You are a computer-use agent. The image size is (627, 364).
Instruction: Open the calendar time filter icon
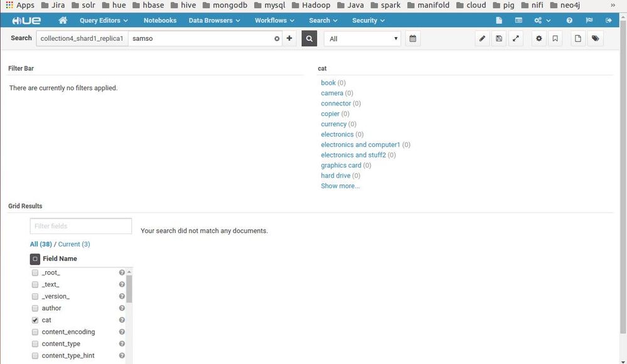[x=413, y=38]
